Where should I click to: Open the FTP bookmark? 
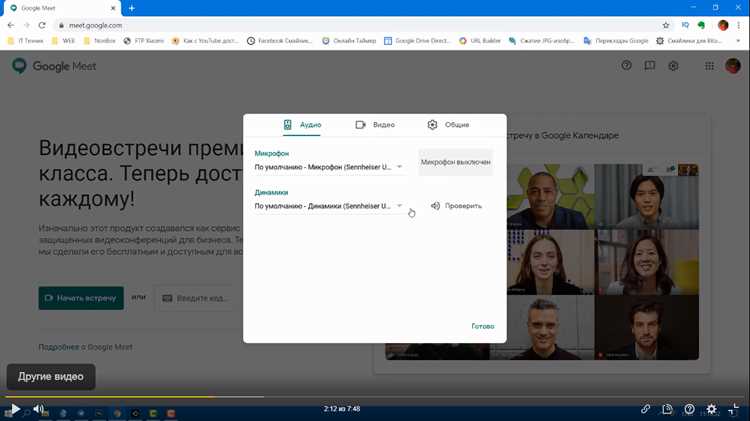143,41
